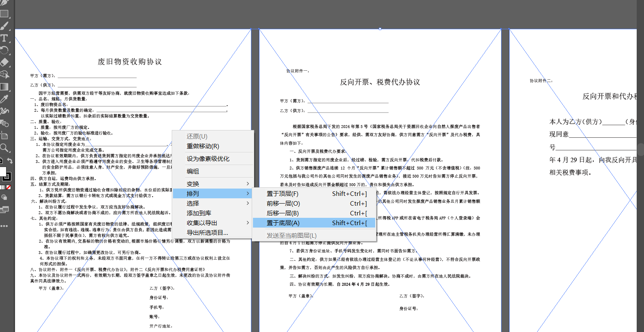
Task: Select the Zoom tool
Action: (x=4, y=148)
